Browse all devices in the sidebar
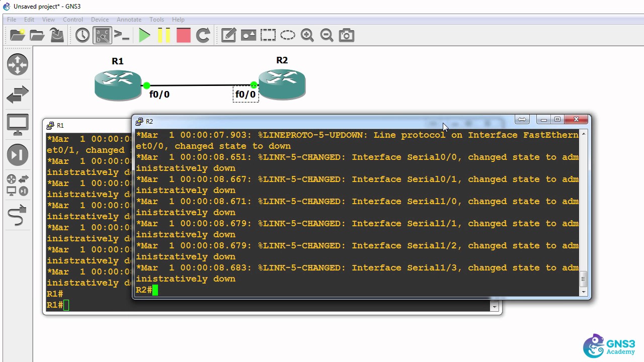The height and width of the screenshot is (362, 644). [x=18, y=185]
